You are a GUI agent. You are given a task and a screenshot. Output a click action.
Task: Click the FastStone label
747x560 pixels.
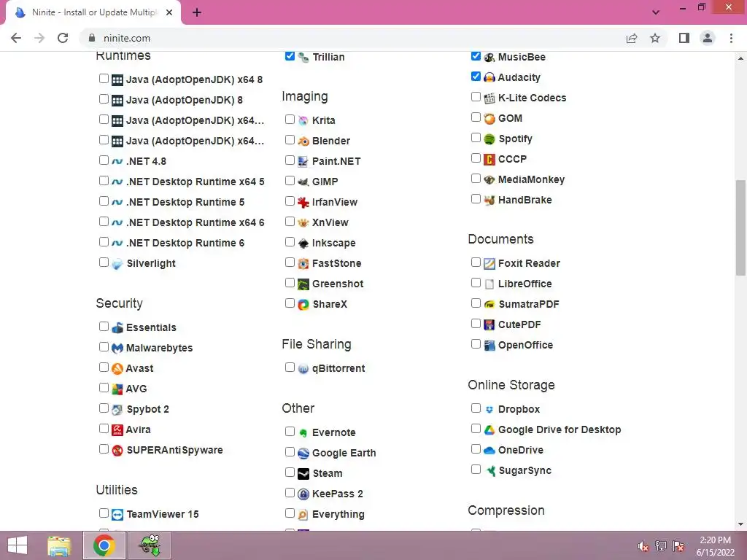click(x=337, y=264)
